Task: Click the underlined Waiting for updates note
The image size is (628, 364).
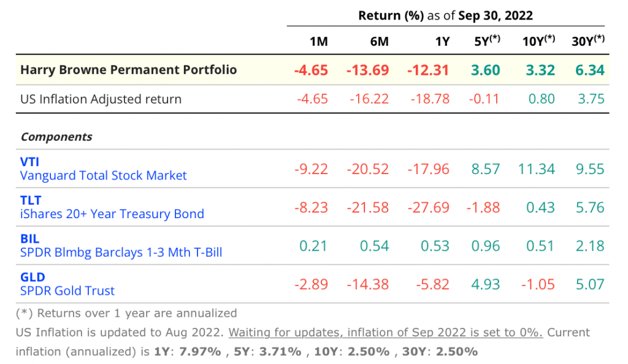Action: 385,333
